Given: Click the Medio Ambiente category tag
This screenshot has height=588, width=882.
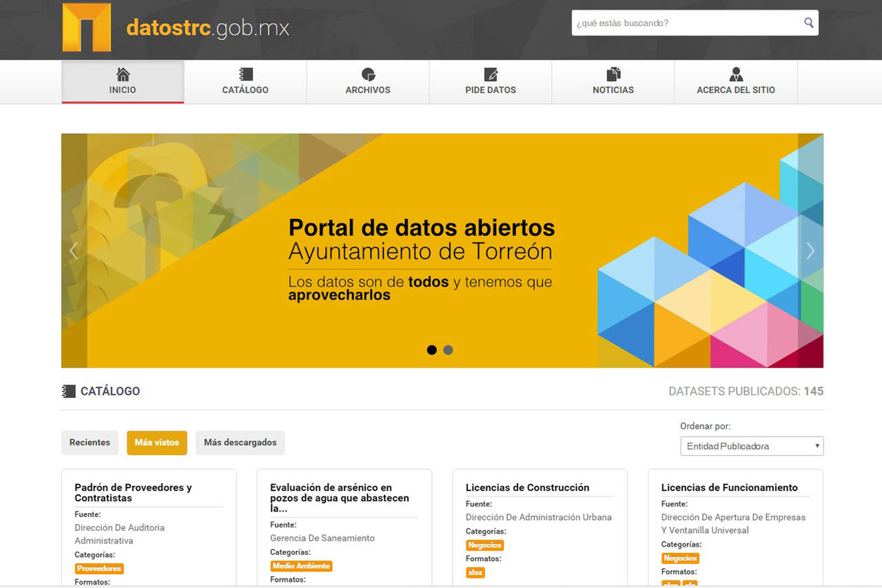Looking at the screenshot, I should (x=301, y=566).
